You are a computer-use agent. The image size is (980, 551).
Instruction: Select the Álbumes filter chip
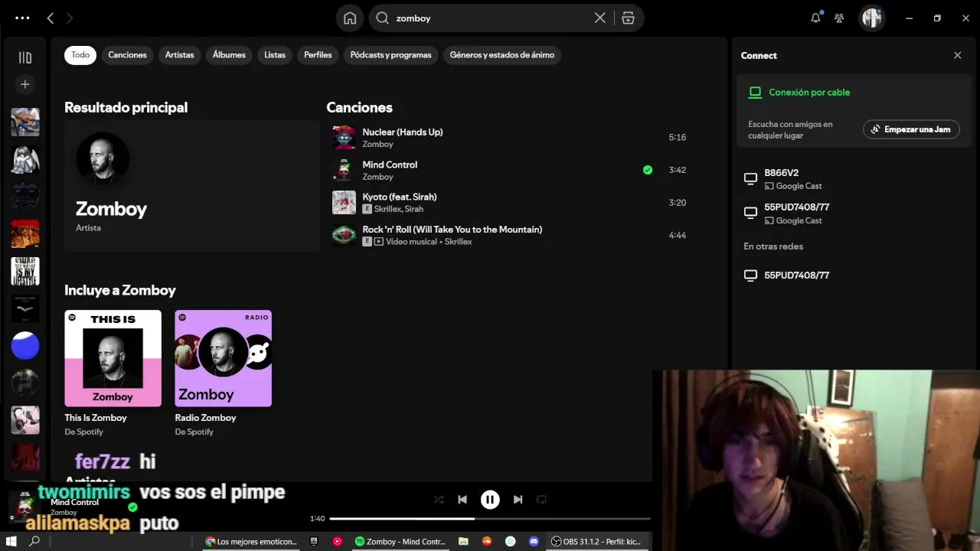(229, 55)
